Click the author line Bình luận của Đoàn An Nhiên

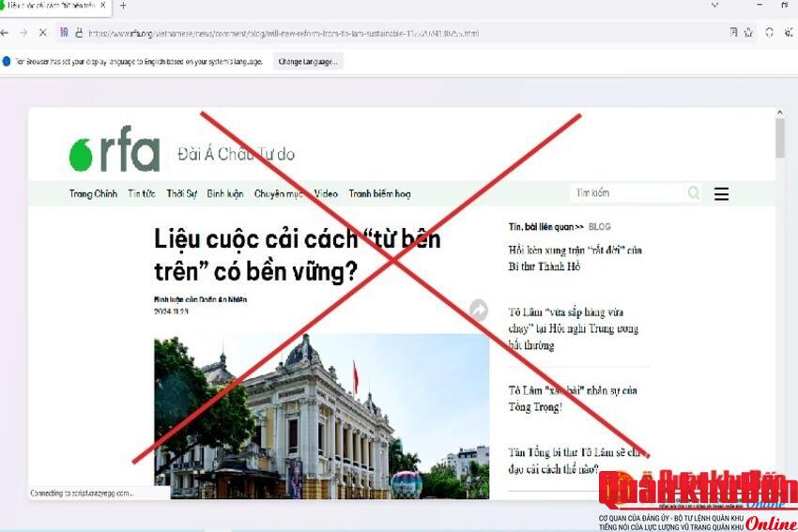(x=200, y=299)
